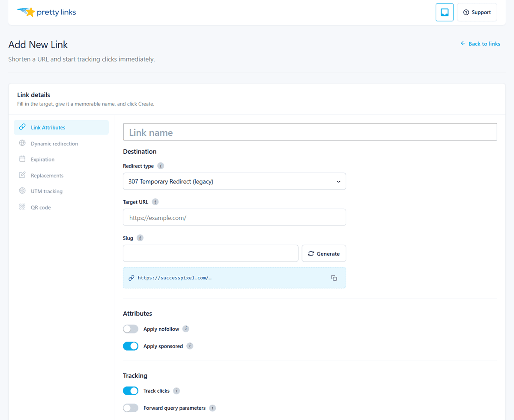Click the info icon next to Redirect type
514x420 pixels.
tap(161, 166)
